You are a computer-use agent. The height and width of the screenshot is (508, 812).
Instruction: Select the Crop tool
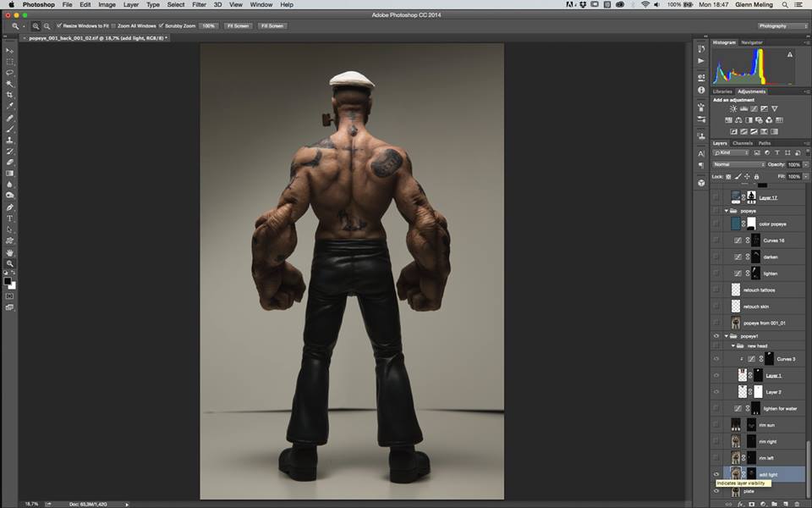10,95
